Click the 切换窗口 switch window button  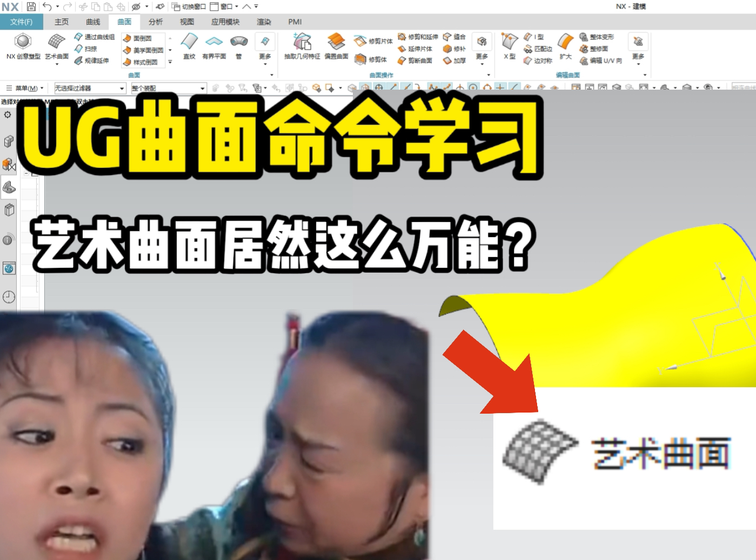(189, 6)
